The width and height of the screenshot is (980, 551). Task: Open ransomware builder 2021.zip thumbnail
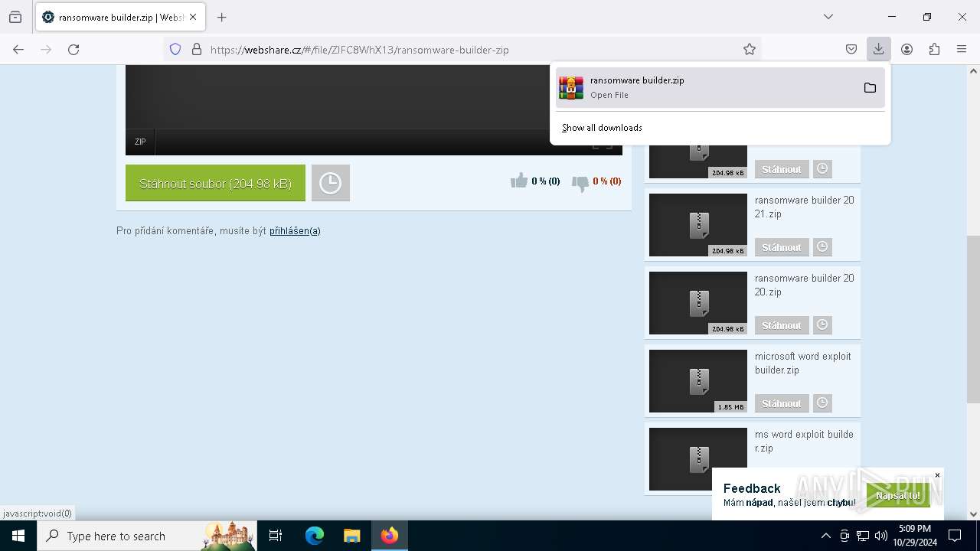[x=697, y=225]
